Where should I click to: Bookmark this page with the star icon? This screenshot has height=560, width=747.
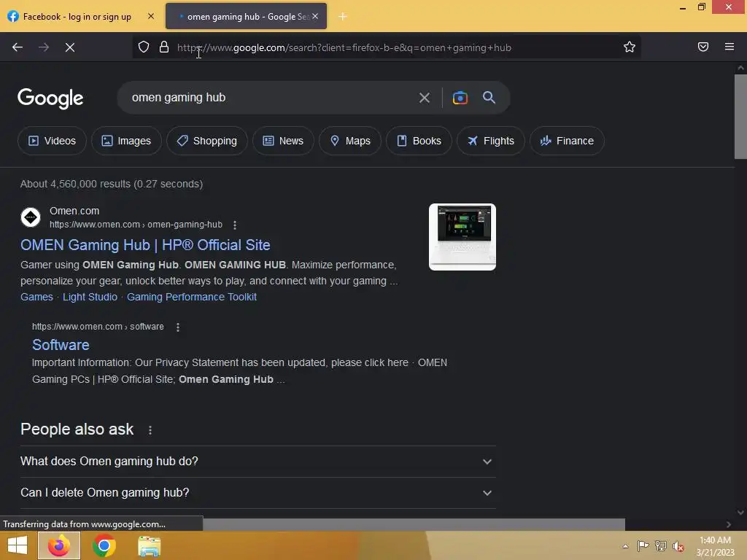coord(630,47)
